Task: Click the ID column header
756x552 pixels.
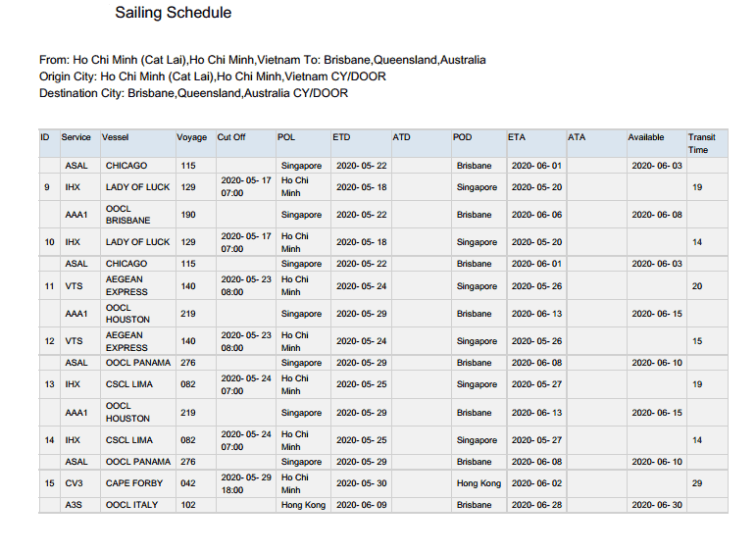Action: 45,138
